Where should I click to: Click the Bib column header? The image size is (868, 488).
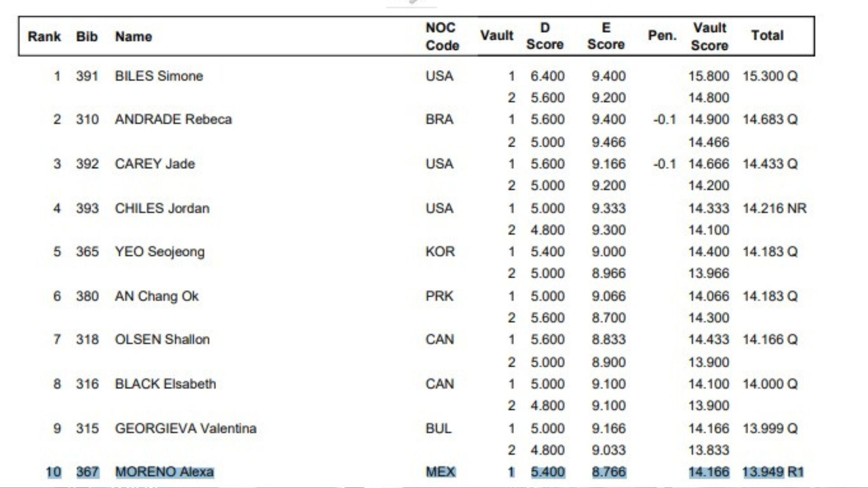87,37
